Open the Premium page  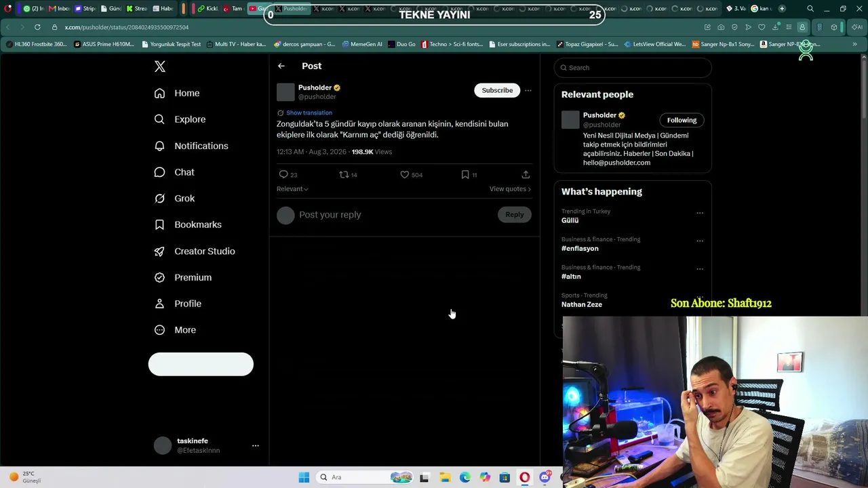coord(183,277)
